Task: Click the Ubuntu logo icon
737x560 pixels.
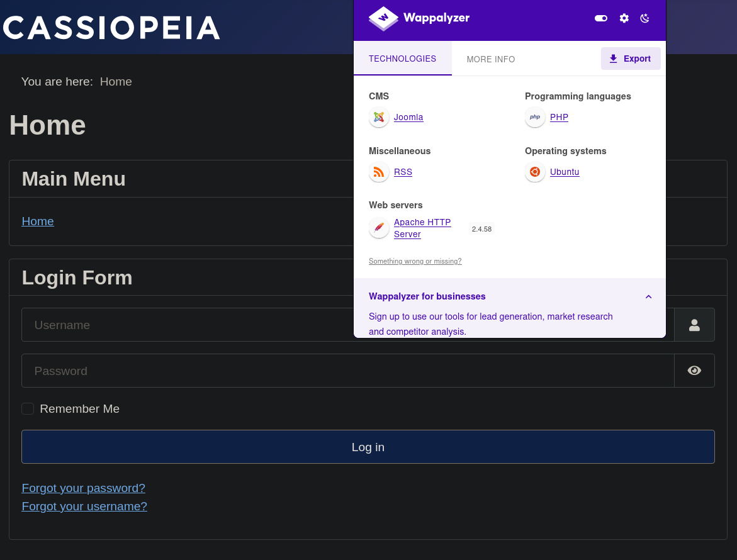Action: click(x=535, y=172)
